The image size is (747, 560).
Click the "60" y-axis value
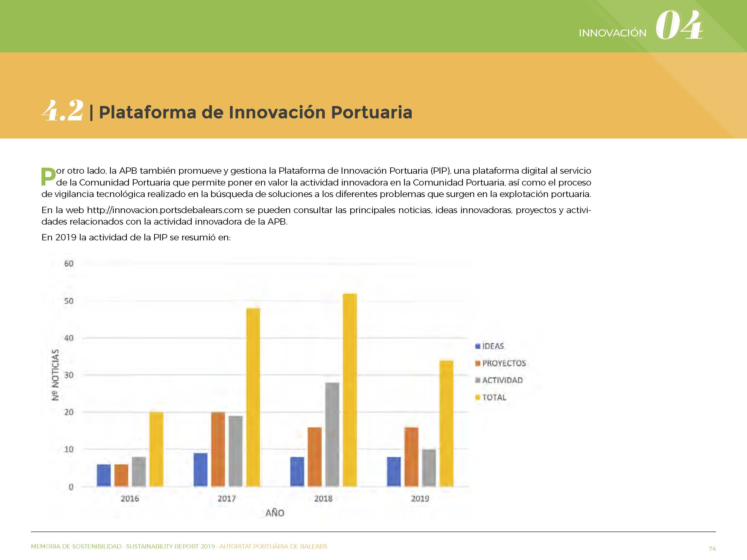69,264
